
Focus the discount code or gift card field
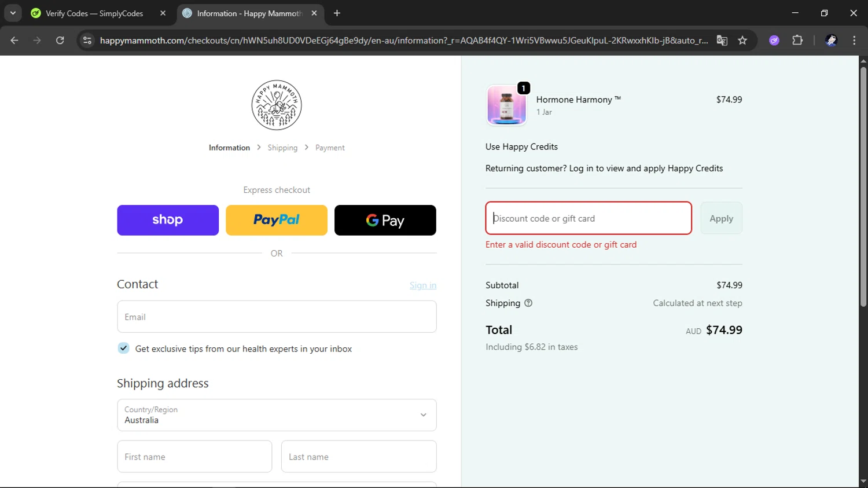tap(589, 218)
